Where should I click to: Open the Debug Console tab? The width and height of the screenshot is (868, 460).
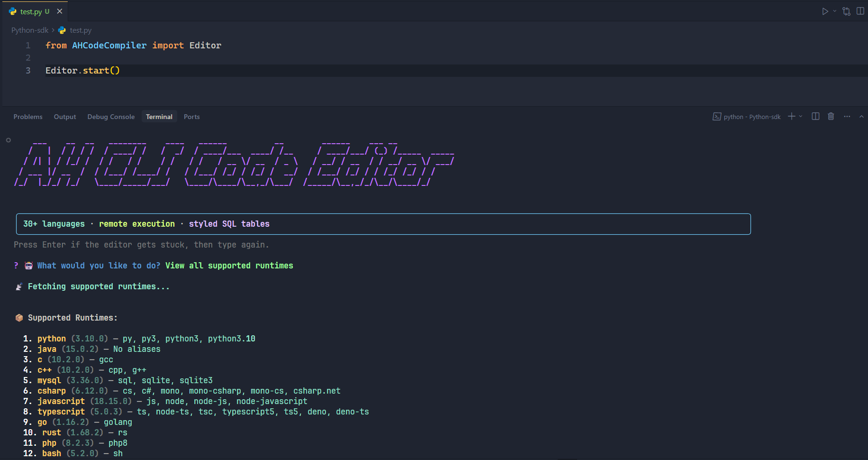pos(111,117)
